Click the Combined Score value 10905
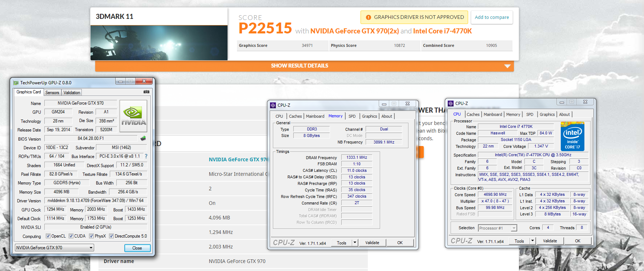This screenshot has height=271, width=644. [491, 46]
